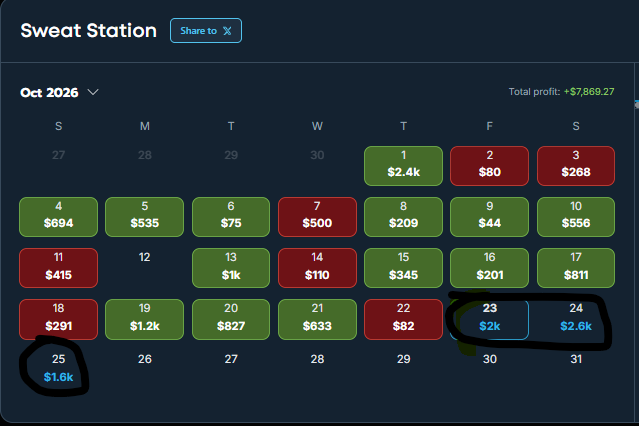Viewport: 639px width, 426px height.
Task: Select highlighted October 23 showing $2k
Action: [x=489, y=319]
